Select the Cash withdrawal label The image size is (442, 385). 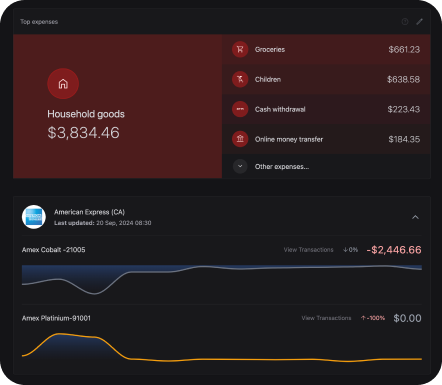click(x=280, y=109)
